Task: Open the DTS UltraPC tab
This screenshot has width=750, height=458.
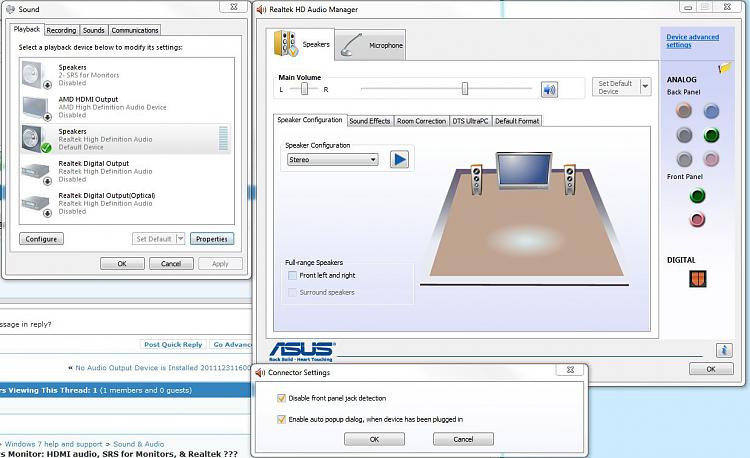Action: coord(470,121)
